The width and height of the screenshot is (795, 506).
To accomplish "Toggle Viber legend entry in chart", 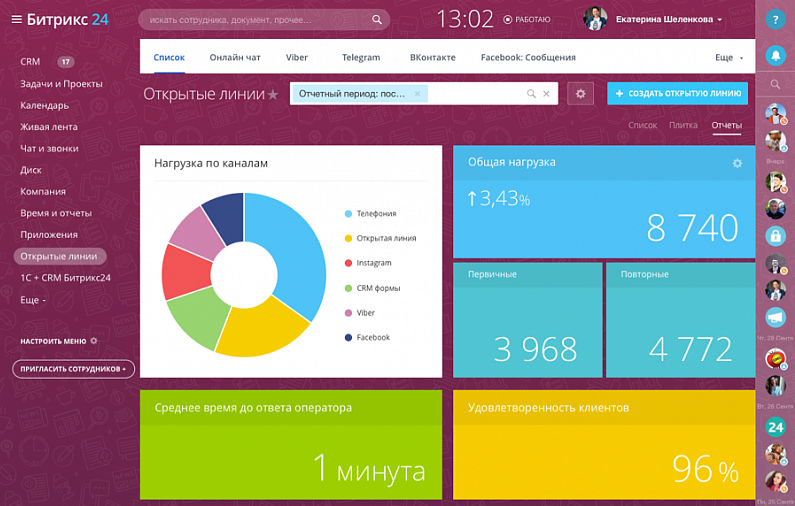I will [360, 313].
